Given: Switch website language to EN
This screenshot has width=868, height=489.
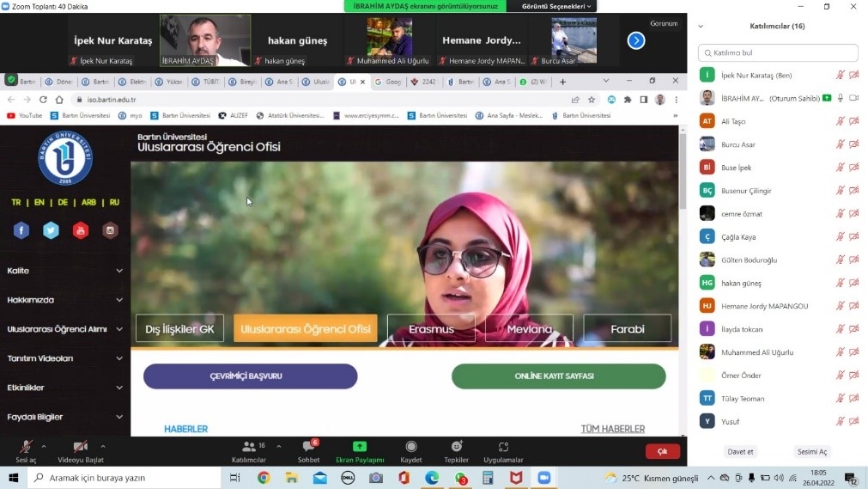Looking at the screenshot, I should tap(39, 202).
